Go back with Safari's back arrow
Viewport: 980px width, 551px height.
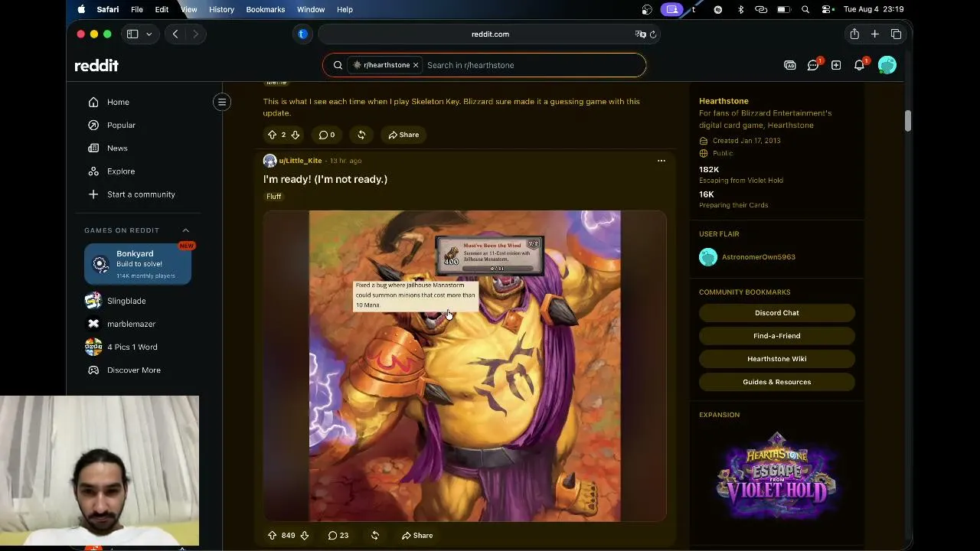tap(175, 34)
